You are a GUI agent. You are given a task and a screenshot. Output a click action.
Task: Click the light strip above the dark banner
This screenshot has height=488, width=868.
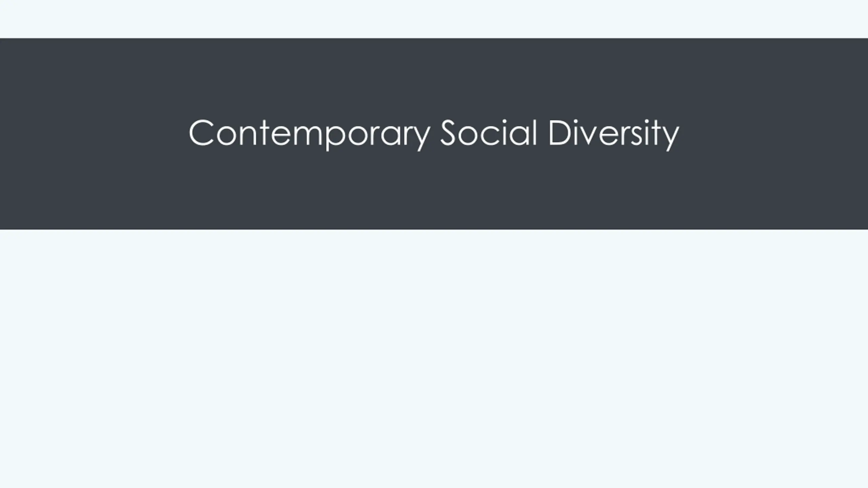click(x=434, y=19)
